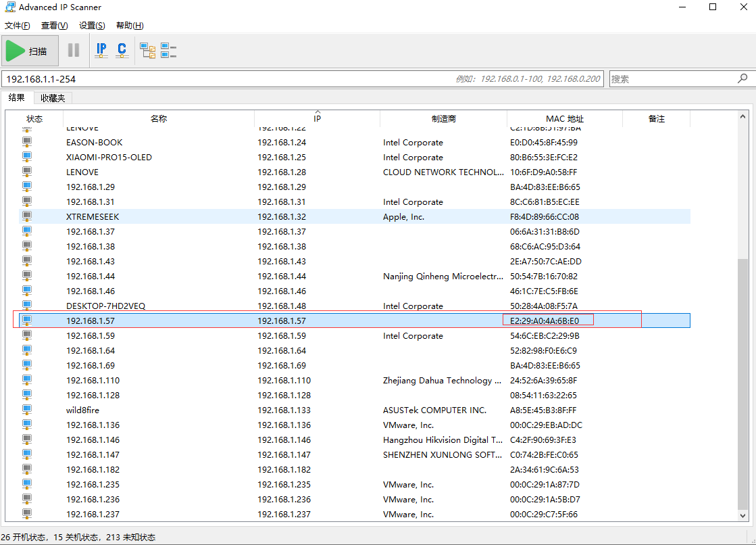
Task: Open the 设置(S) menu
Action: (92, 26)
